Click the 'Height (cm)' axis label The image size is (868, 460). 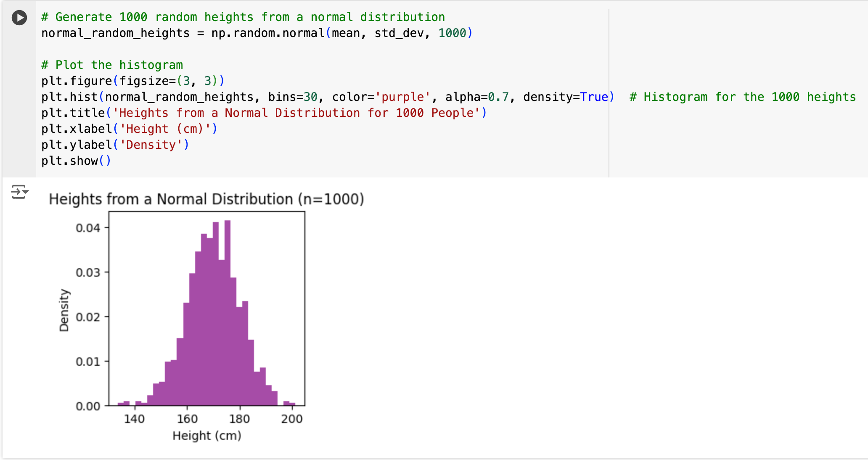(x=207, y=436)
